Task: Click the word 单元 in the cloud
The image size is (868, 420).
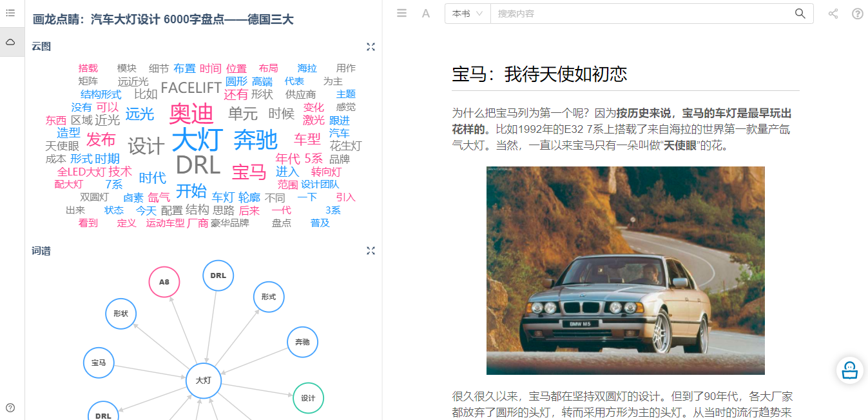Action: [x=242, y=114]
